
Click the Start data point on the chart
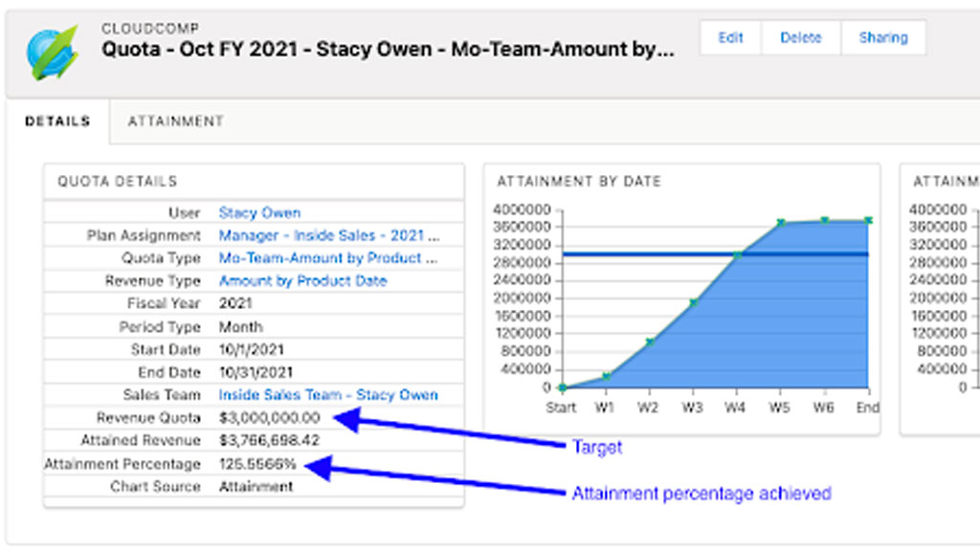pos(563,387)
